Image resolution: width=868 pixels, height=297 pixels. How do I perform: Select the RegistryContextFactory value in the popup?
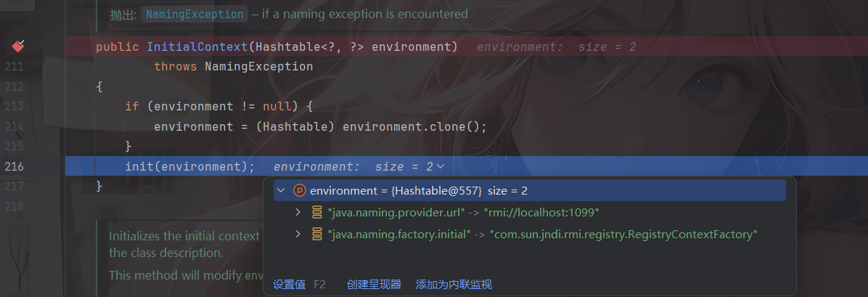click(623, 235)
